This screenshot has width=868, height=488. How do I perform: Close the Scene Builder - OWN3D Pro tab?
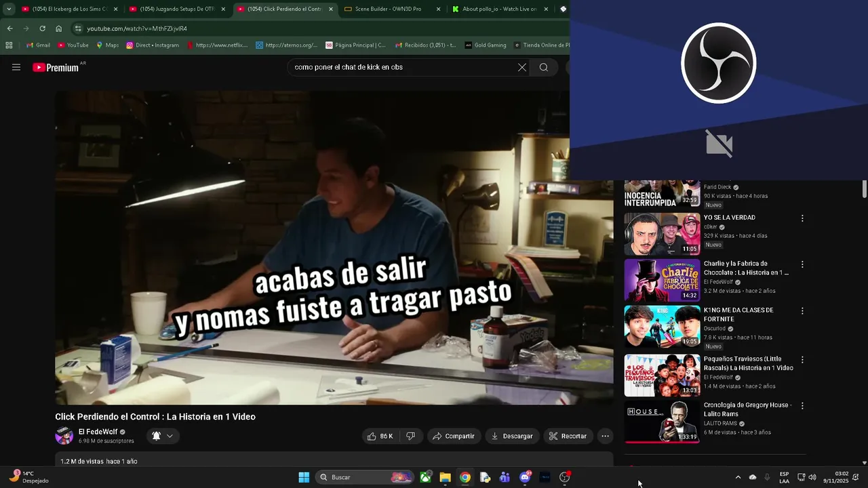pyautogui.click(x=438, y=9)
